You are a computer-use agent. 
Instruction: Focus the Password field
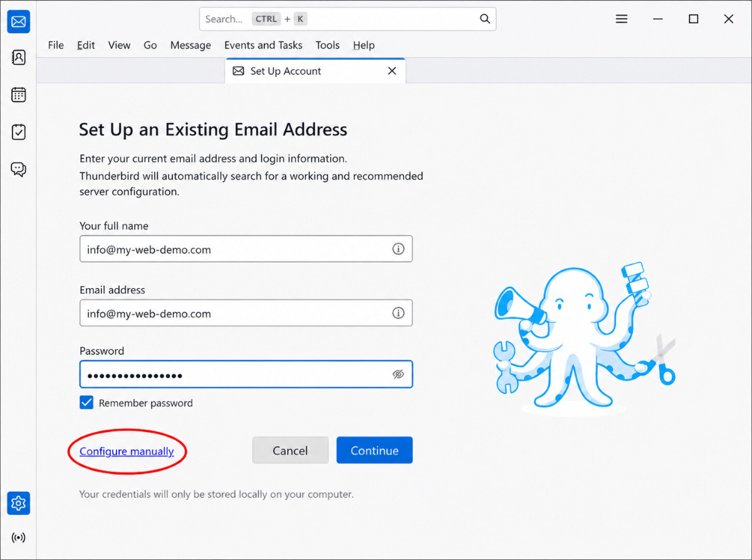point(246,374)
